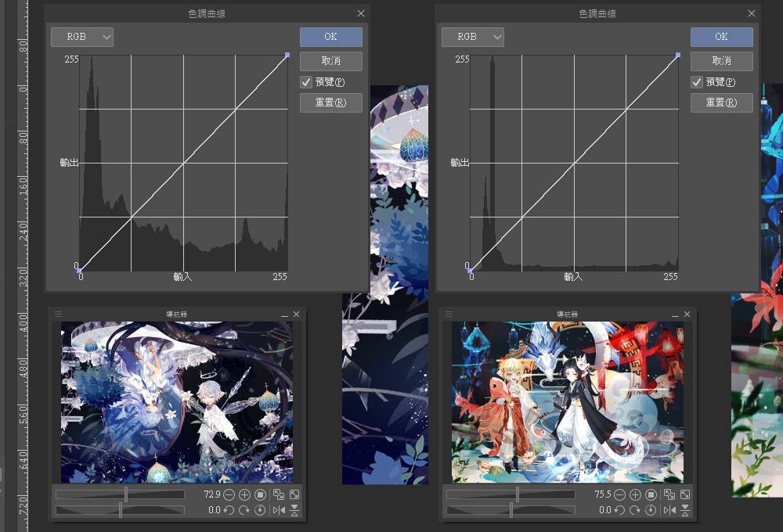This screenshot has width=783, height=532.
Task: Click zoom in icon in right navigator
Action: tap(635, 494)
